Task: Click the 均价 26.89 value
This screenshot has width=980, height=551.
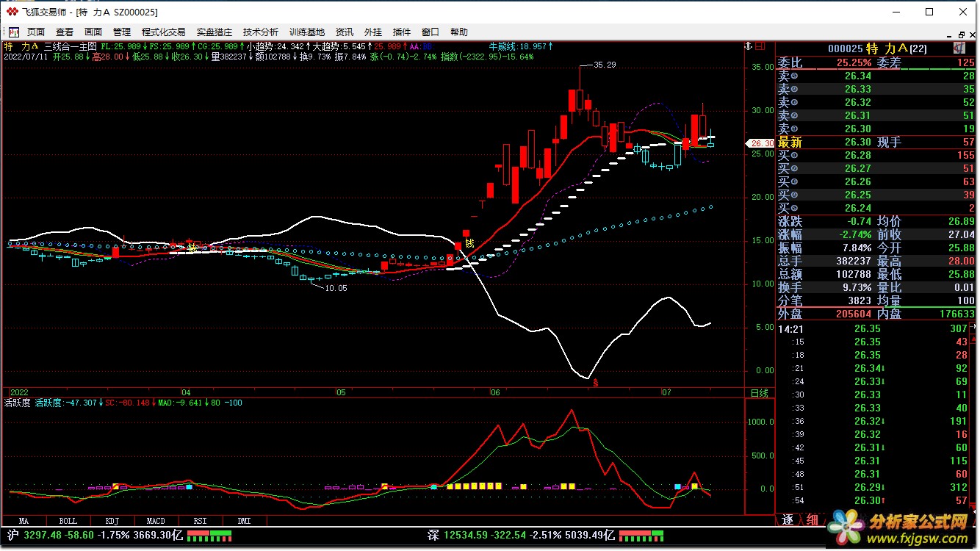Action: [961, 221]
